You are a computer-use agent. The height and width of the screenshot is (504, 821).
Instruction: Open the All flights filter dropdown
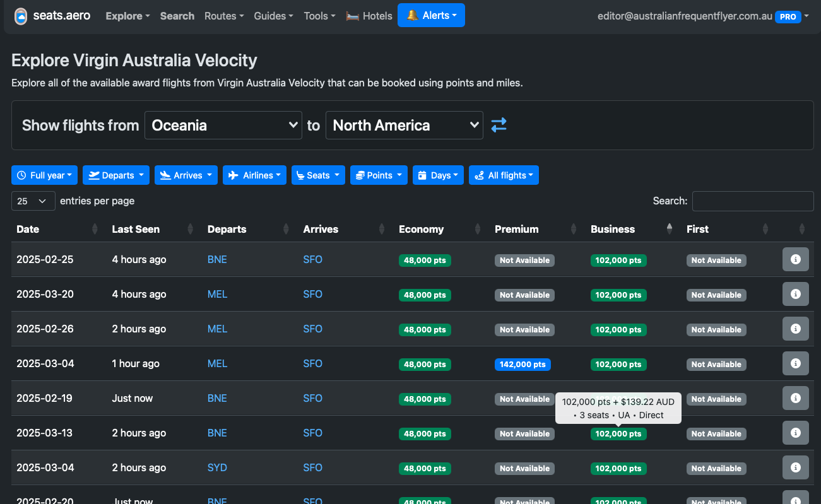504,175
